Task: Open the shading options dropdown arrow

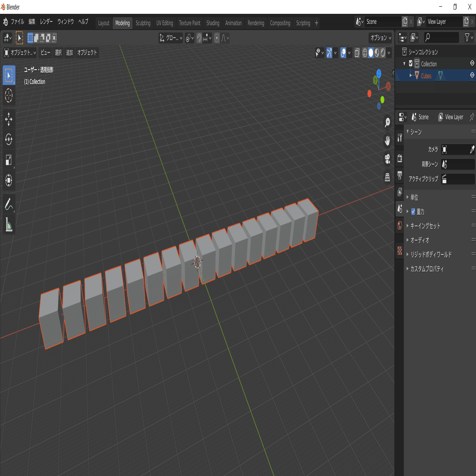Action: [389, 53]
